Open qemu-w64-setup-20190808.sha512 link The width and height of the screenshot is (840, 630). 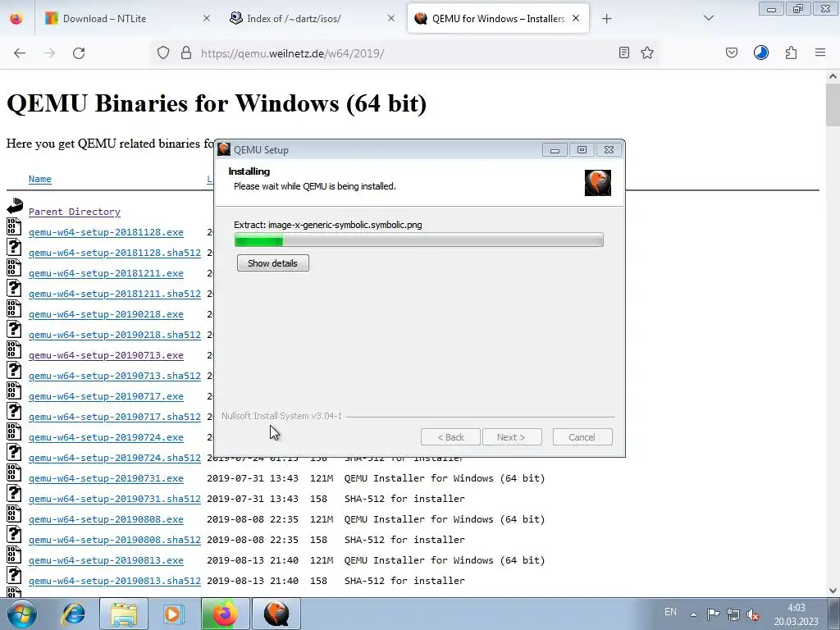(115, 540)
